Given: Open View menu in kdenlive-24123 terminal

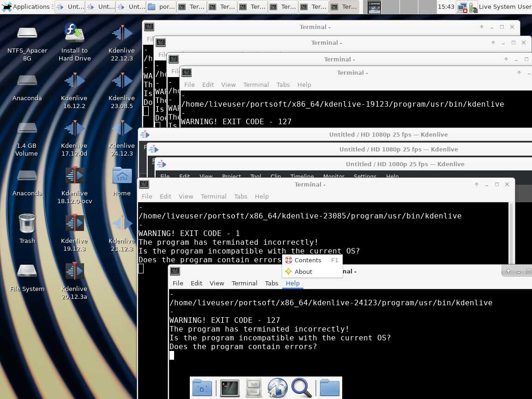Looking at the screenshot, I should [217, 283].
